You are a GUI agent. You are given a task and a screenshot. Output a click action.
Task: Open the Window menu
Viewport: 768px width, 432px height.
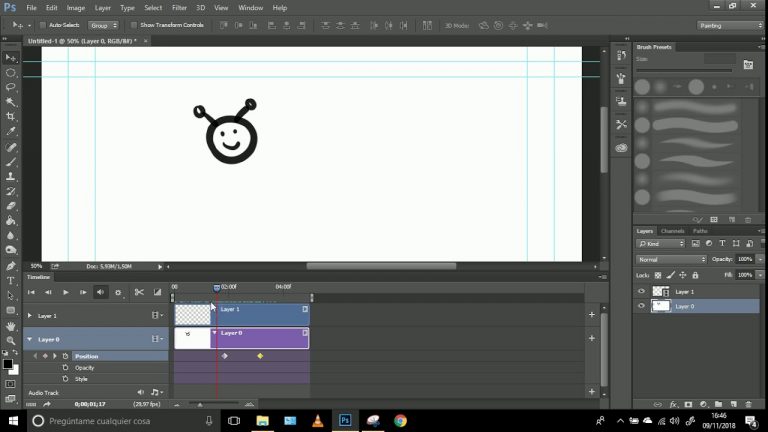pos(250,8)
